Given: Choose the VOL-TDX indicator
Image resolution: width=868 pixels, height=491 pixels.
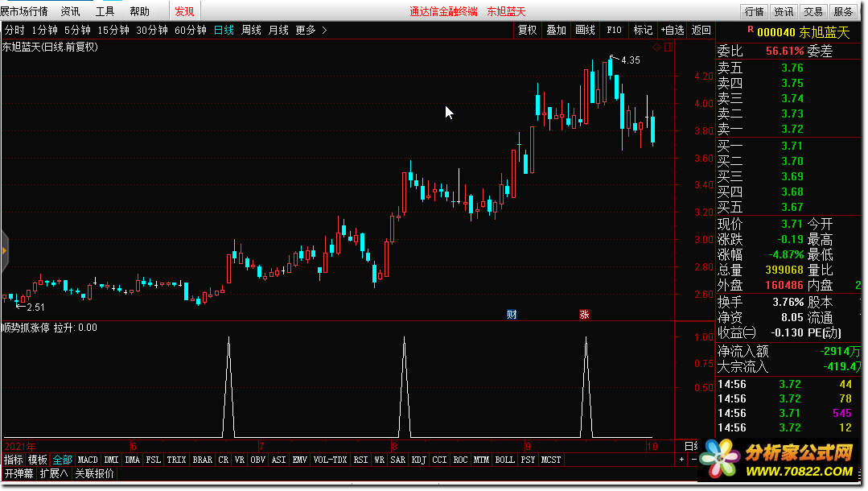Looking at the screenshot, I should pos(330,460).
